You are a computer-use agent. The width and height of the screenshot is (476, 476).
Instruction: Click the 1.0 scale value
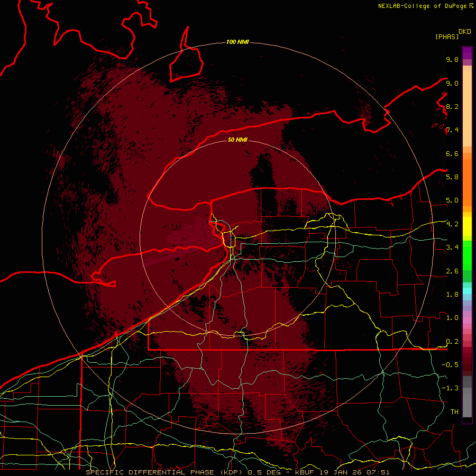(452, 318)
